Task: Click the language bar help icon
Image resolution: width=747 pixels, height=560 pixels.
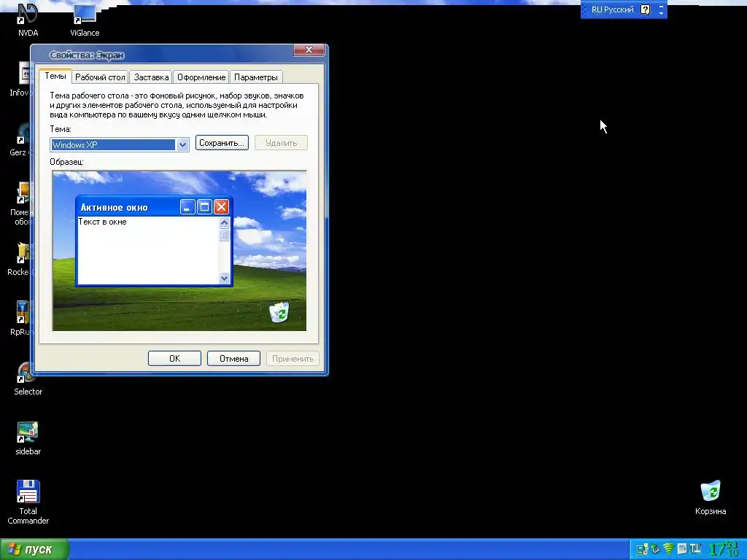Action: pos(645,9)
